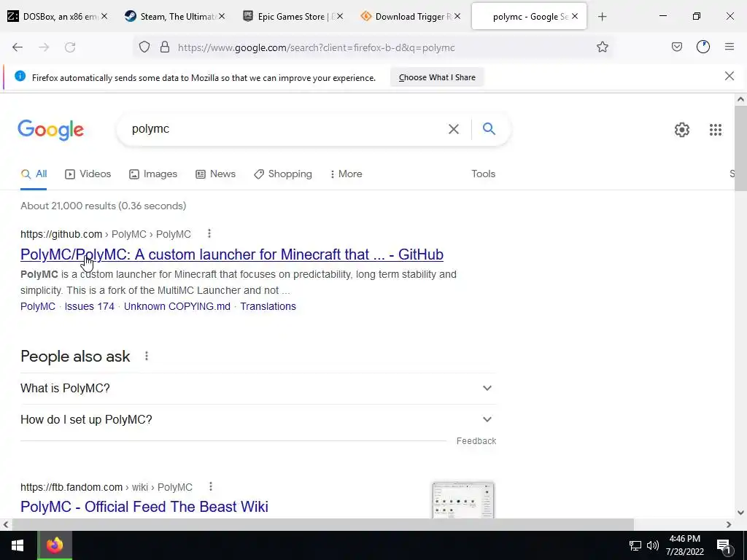Open the Windows Start menu

(x=18, y=545)
